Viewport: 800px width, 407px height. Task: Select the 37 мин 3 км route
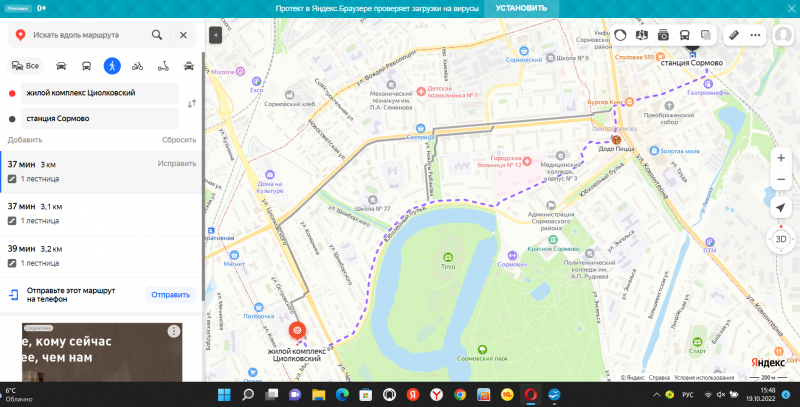[x=101, y=171]
